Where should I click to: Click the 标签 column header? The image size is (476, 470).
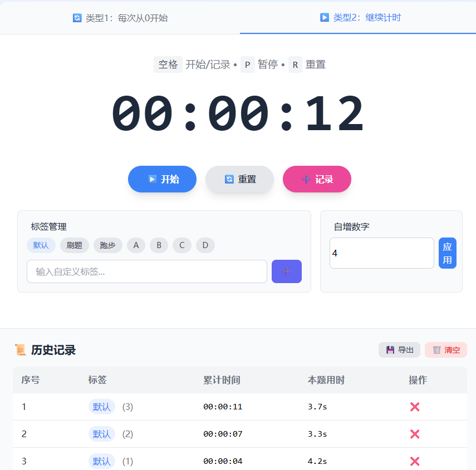[97, 380]
